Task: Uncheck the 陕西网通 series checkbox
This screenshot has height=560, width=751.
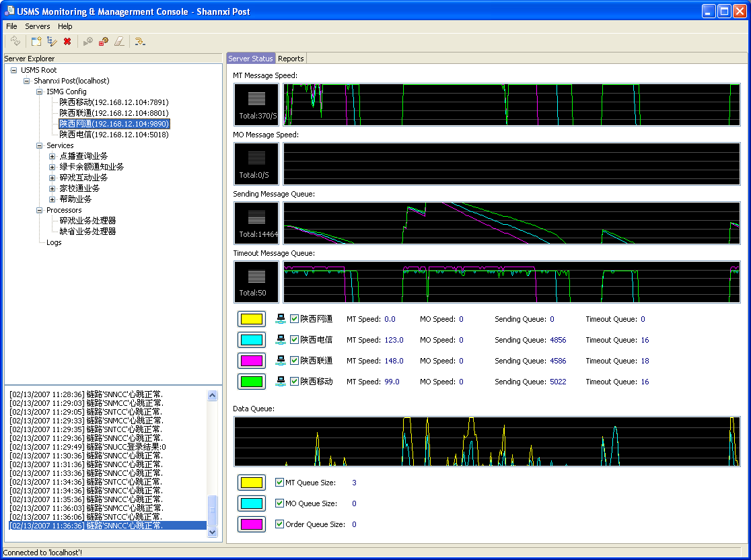Action: pyautogui.click(x=295, y=319)
